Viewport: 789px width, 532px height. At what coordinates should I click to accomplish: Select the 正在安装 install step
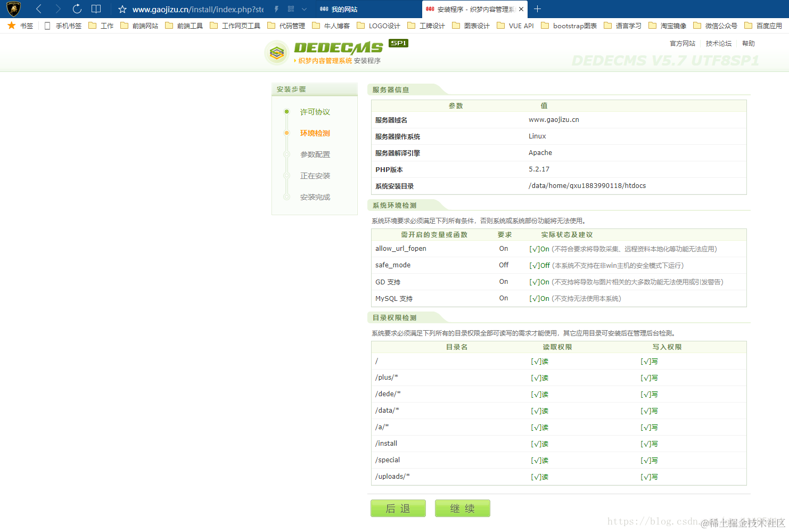[315, 176]
